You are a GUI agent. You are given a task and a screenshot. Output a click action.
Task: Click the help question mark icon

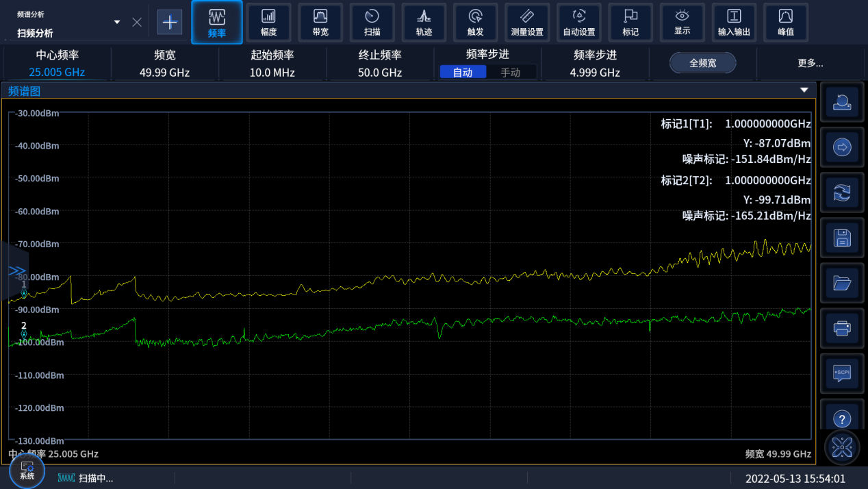841,418
